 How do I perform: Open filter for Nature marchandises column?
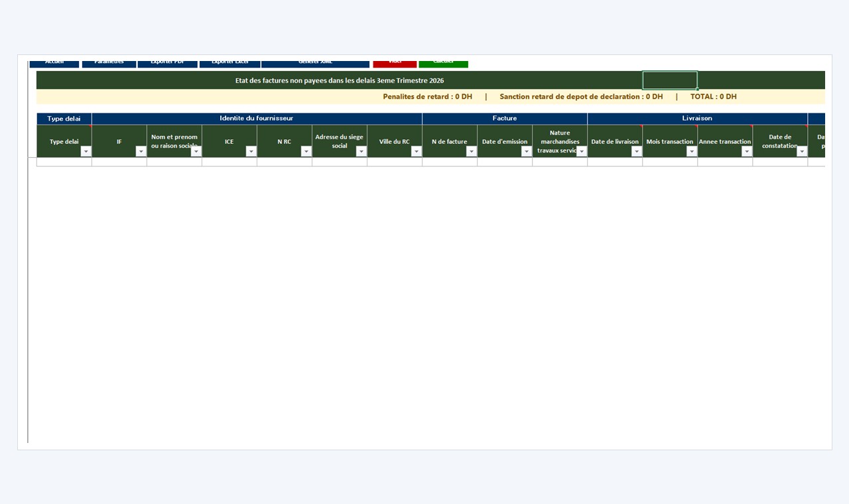[581, 151]
